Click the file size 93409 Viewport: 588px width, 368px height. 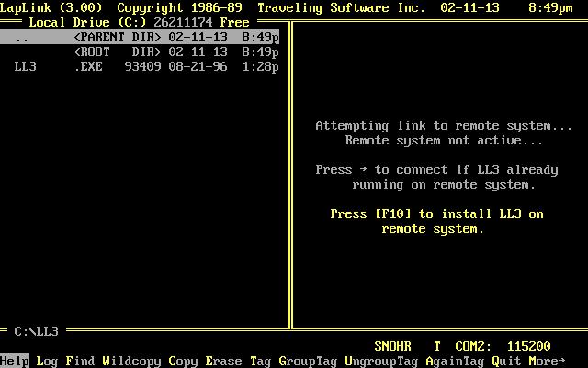point(142,66)
